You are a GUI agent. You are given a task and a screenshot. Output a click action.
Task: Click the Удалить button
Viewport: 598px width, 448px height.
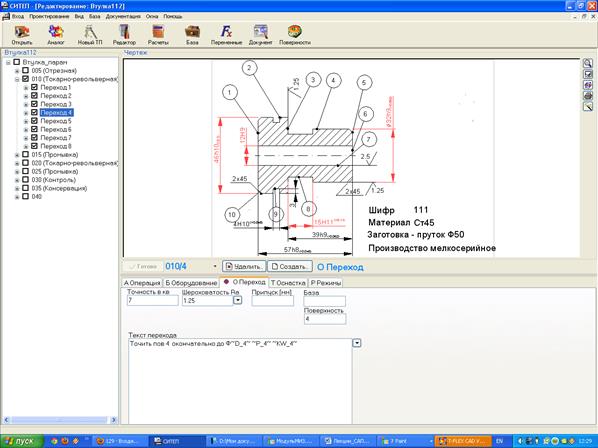coord(244,267)
